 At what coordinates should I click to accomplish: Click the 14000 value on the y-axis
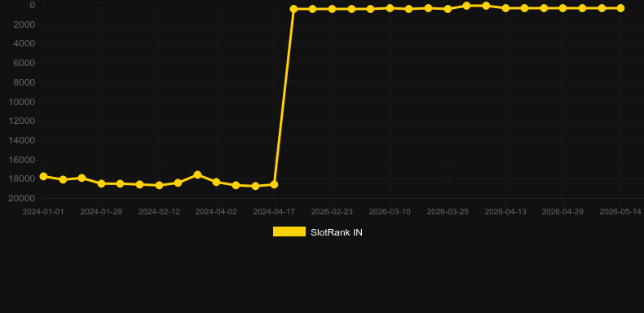tap(22, 140)
